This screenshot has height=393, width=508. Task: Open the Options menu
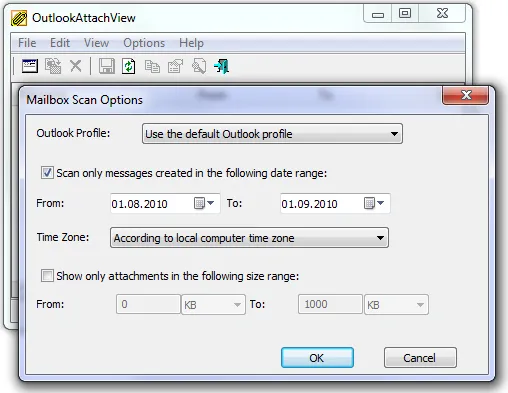pos(144,43)
